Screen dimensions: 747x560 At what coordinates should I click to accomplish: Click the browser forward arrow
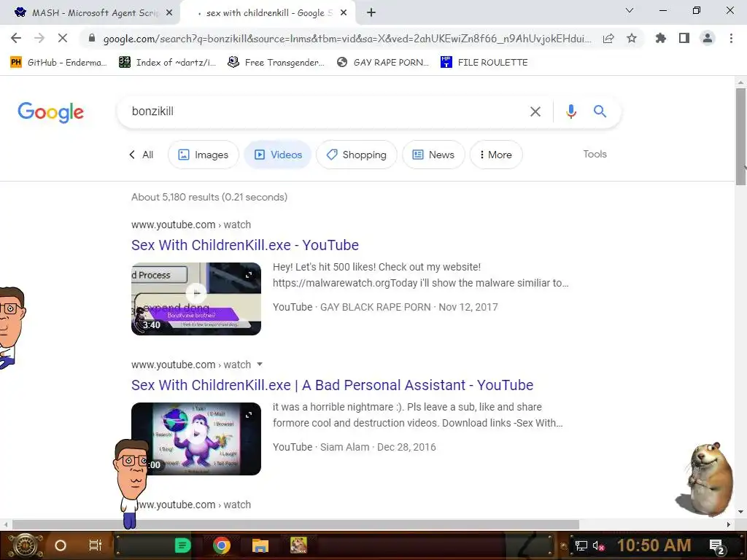(x=39, y=38)
